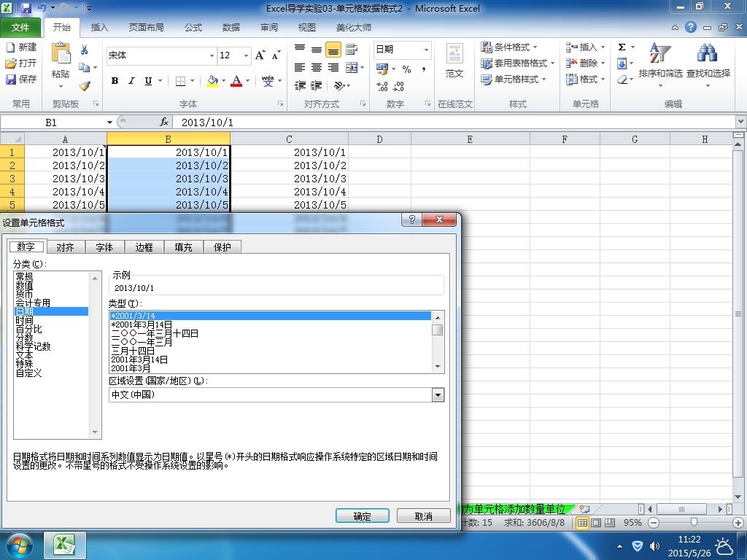This screenshot has width=747, height=560.
Task: Toggle top vertical alignment
Action: (300, 49)
